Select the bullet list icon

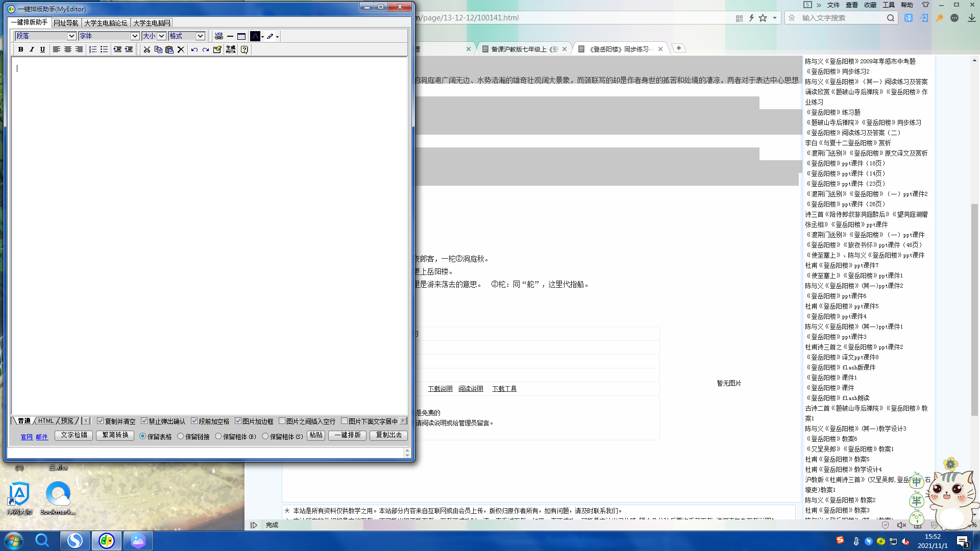(x=104, y=49)
